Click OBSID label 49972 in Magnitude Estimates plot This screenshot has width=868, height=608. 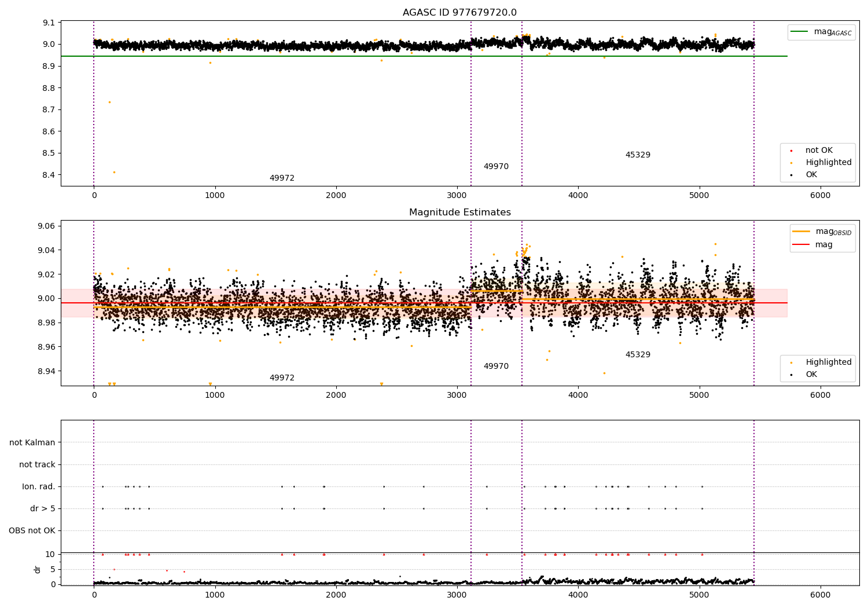click(282, 378)
